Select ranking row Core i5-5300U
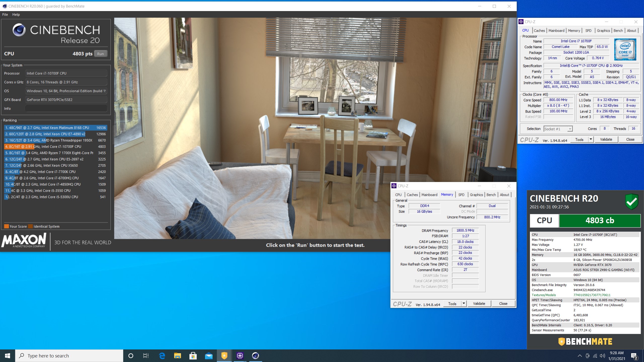The image size is (644, 362). point(56,197)
